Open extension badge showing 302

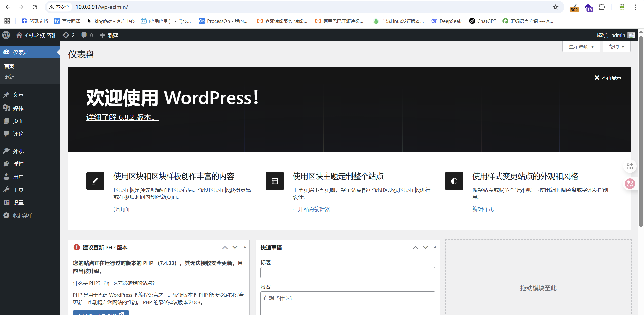pos(574,8)
